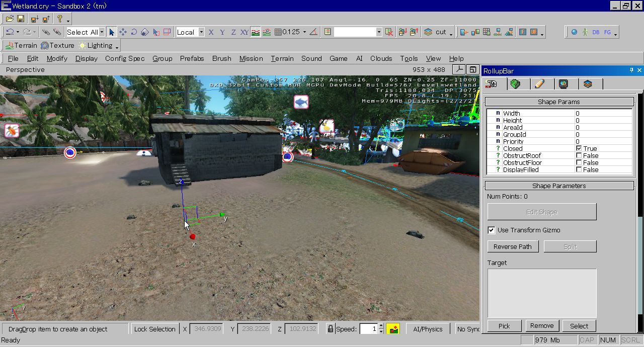
Task: Open the Tools menu
Action: [409, 58]
